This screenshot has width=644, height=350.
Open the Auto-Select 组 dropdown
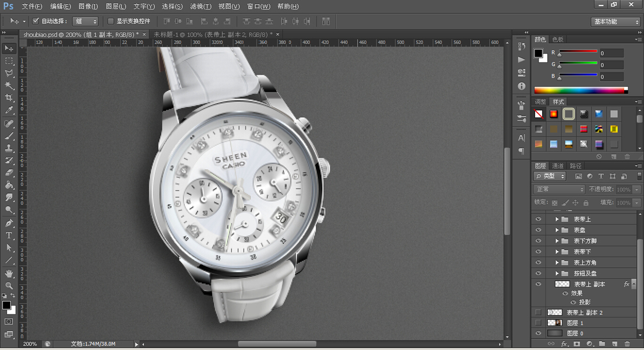coord(85,21)
